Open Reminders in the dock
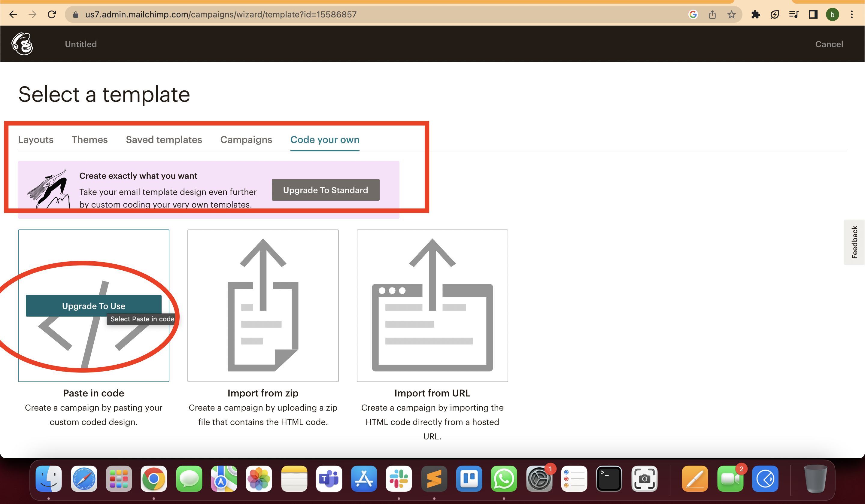 [x=574, y=478]
